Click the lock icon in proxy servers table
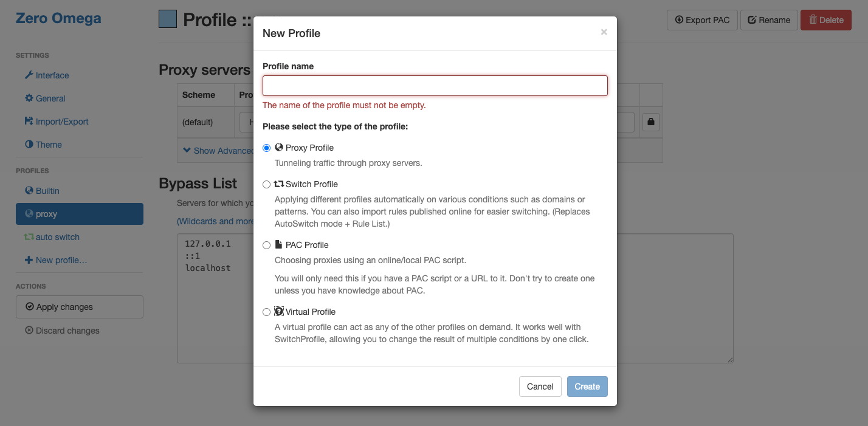868x426 pixels. (x=651, y=122)
